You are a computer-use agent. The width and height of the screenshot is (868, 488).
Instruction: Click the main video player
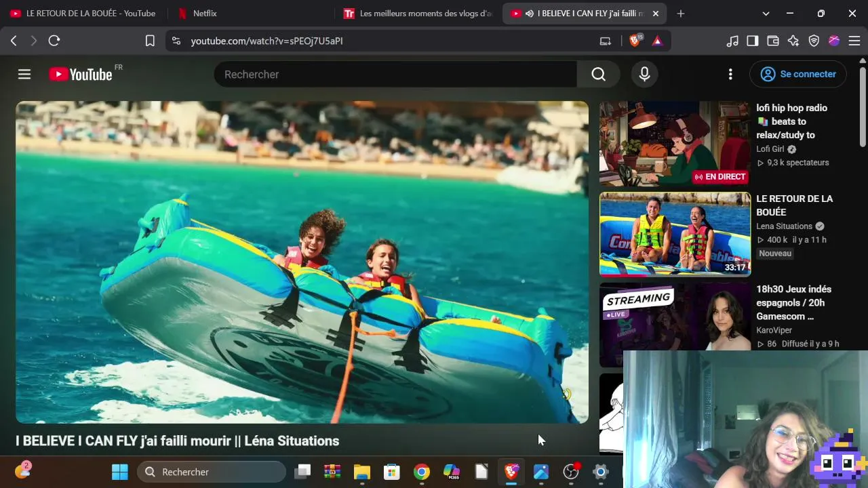point(302,262)
